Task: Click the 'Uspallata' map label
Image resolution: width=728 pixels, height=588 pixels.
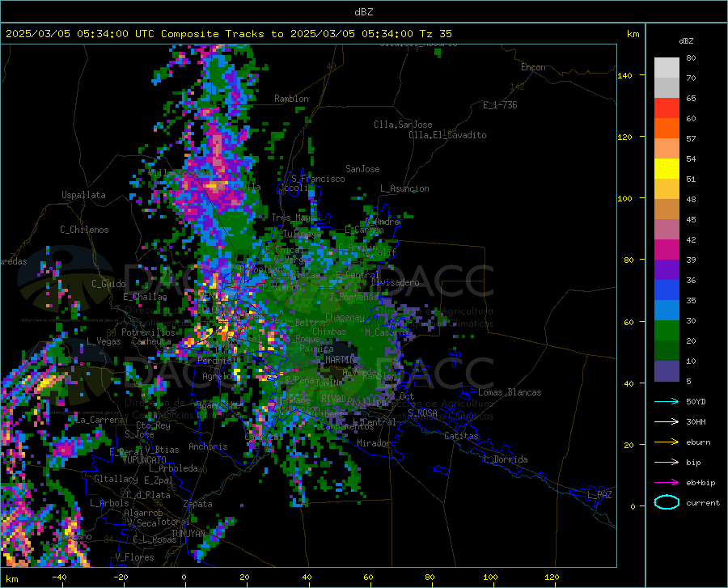Action: pos(83,195)
